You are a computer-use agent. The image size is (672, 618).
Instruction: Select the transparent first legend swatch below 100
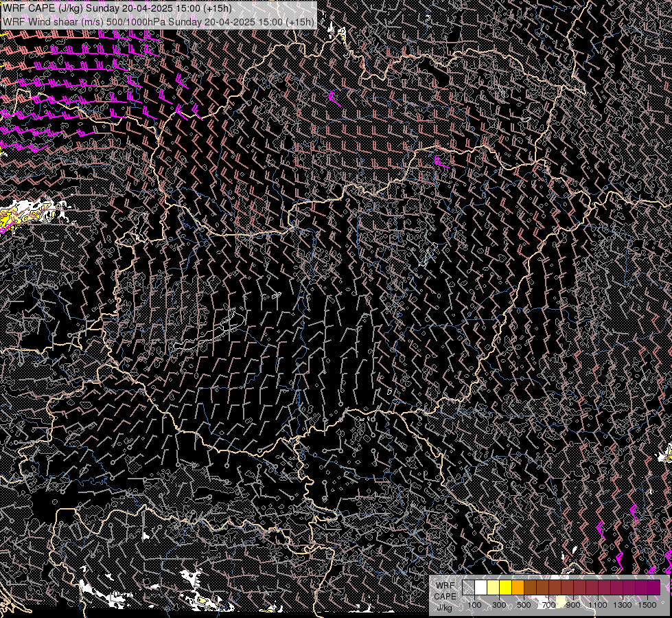pos(468,587)
